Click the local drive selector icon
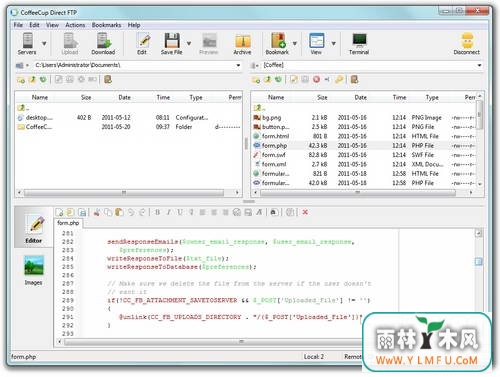This screenshot has width=500, height=377. tap(22, 65)
